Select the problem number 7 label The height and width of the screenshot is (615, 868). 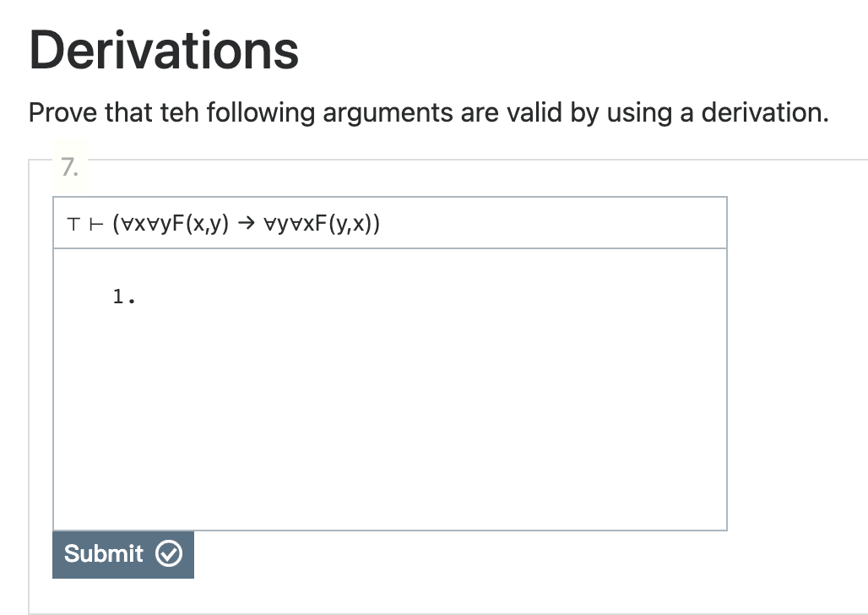(70, 166)
